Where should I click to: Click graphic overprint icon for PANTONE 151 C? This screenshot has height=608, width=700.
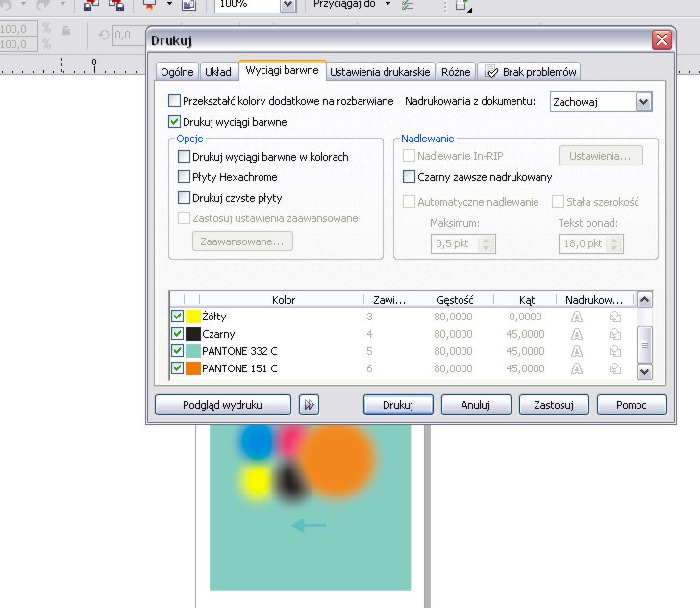[613, 368]
